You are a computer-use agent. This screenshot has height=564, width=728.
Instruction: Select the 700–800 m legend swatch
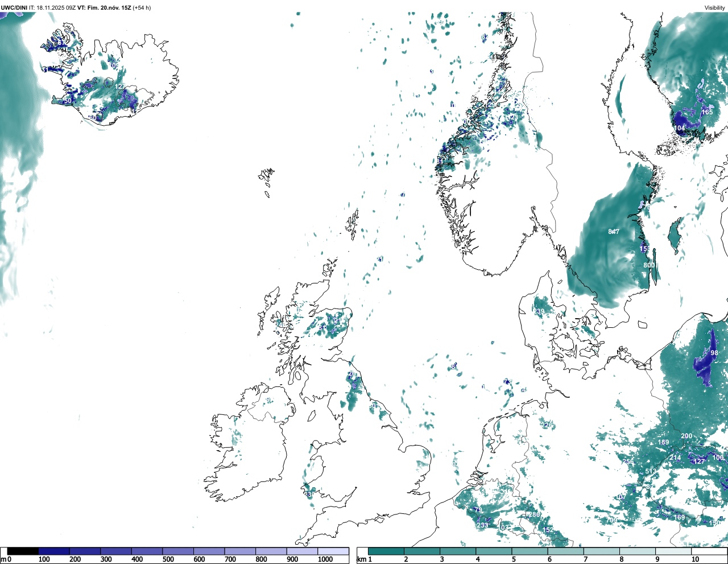tap(240, 551)
